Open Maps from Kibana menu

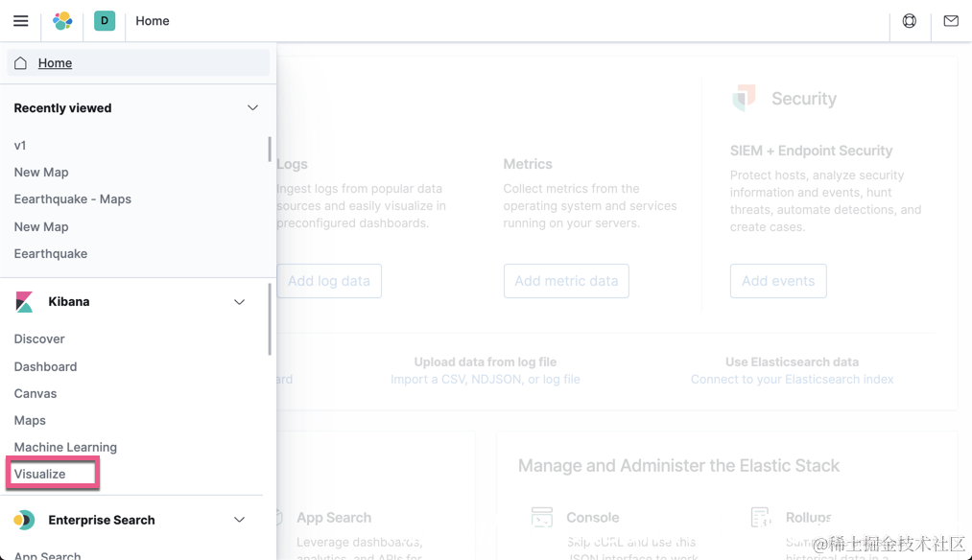coord(30,420)
